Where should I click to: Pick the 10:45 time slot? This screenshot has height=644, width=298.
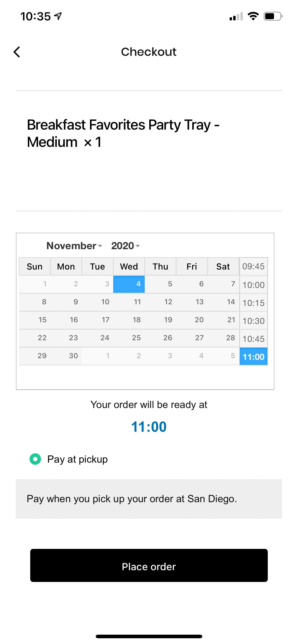click(253, 339)
